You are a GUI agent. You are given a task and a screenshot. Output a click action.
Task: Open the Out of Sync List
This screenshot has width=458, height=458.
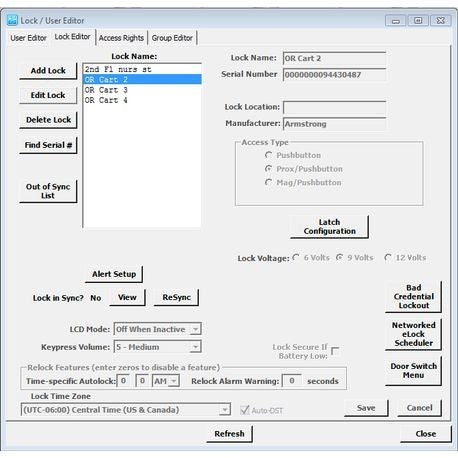(x=48, y=191)
